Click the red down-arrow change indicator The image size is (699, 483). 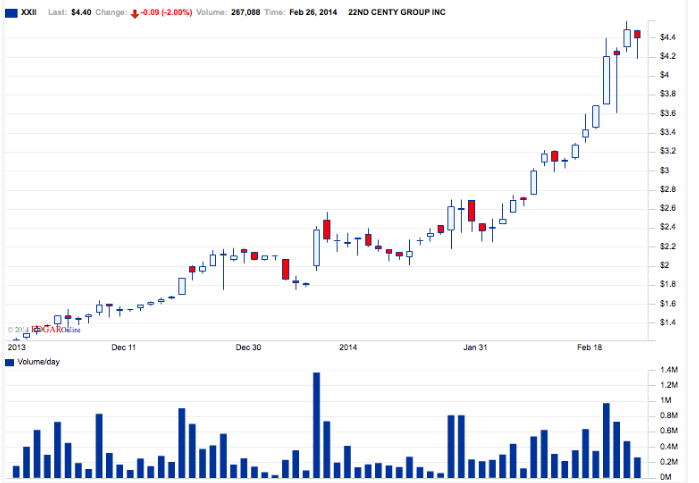135,14
